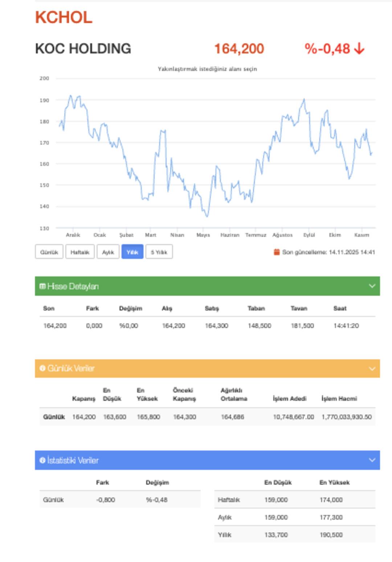Click the table icon in Hisse Detayları header
This screenshot has height=562, width=392.
click(x=42, y=286)
